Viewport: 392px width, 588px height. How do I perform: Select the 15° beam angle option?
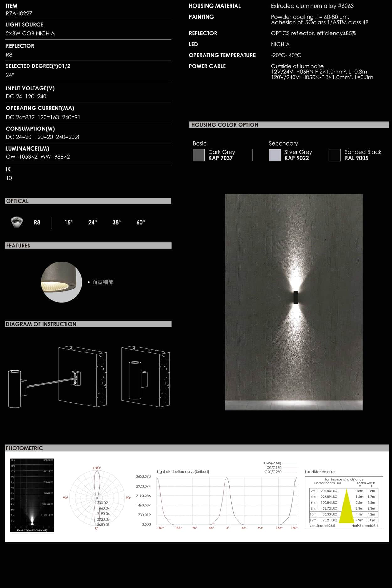[x=69, y=222]
